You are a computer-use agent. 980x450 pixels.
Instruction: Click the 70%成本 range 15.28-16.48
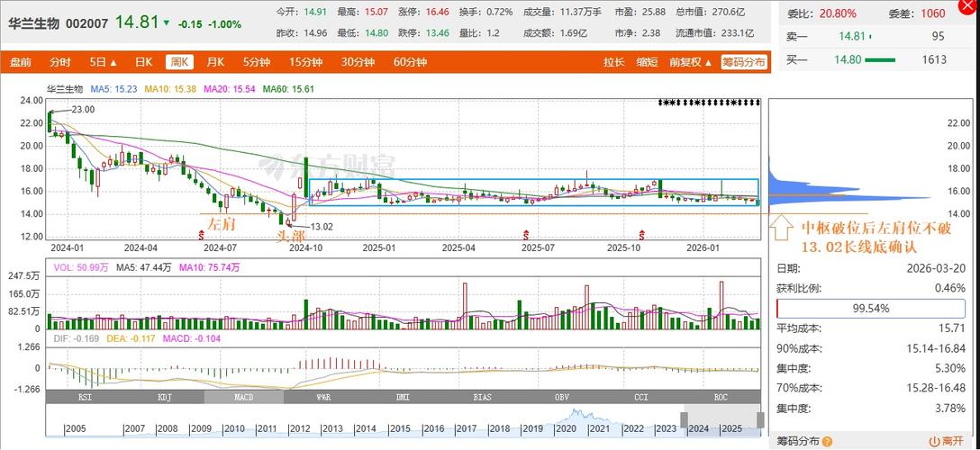pos(936,389)
